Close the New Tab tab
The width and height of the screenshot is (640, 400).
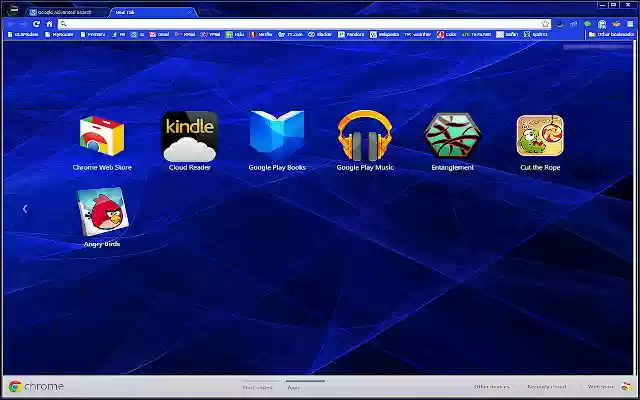pyautogui.click(x=189, y=12)
